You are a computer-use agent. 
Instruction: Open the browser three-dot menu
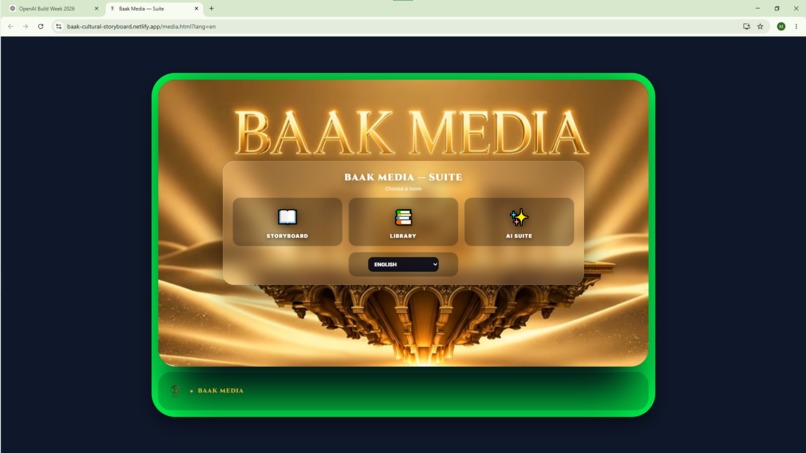tap(796, 26)
